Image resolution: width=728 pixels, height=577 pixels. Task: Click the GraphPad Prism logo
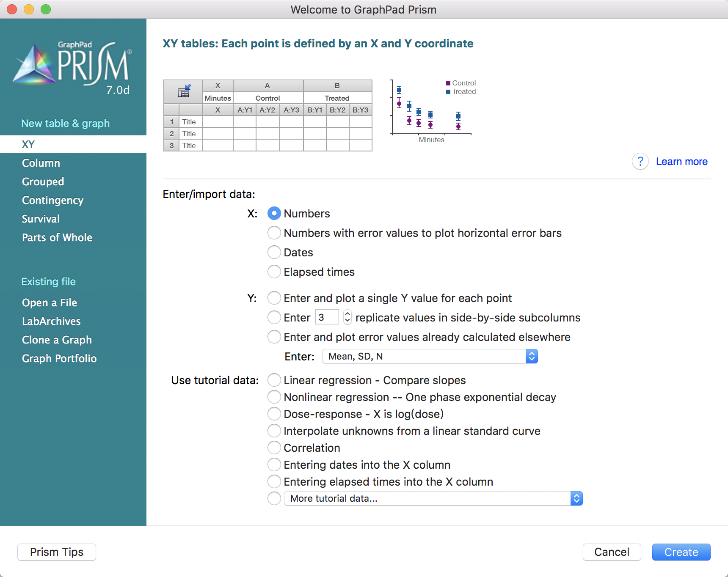[73, 67]
